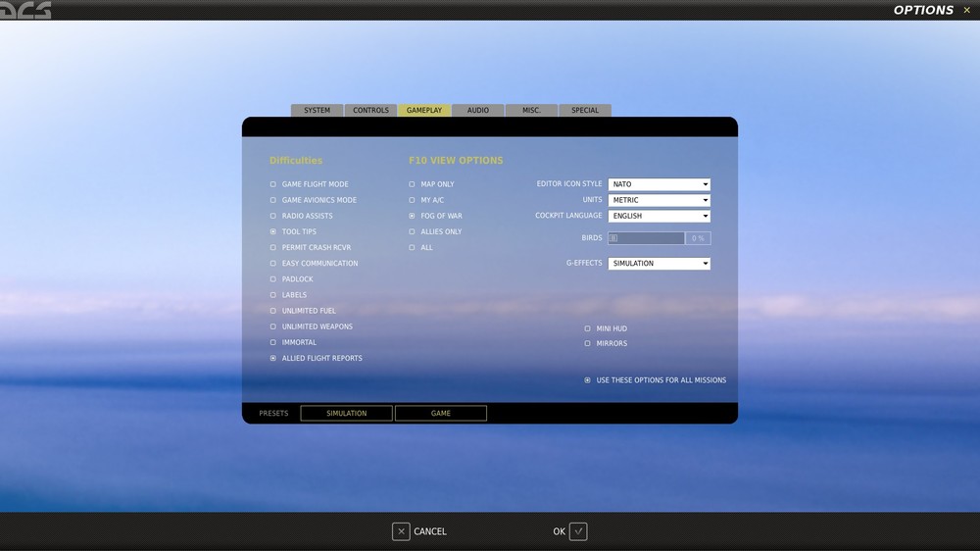This screenshot has width=980, height=551.
Task: Enable Game Flight Mode checkbox
Action: (273, 184)
